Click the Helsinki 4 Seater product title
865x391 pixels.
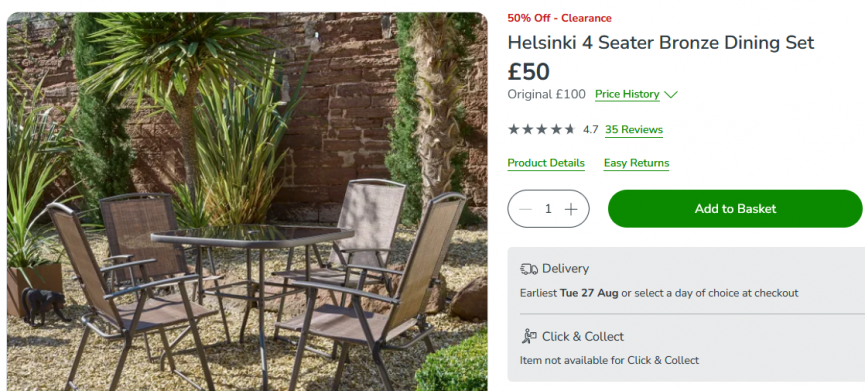pyautogui.click(x=660, y=43)
